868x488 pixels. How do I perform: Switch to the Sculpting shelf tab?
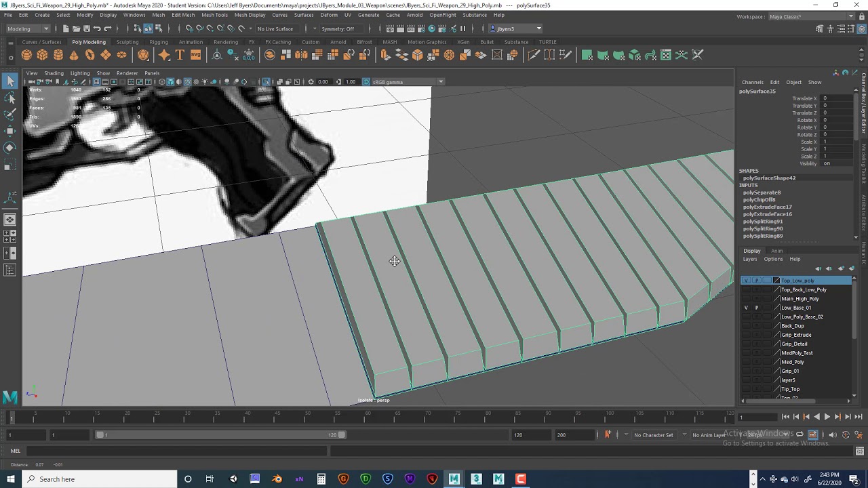pyautogui.click(x=127, y=42)
